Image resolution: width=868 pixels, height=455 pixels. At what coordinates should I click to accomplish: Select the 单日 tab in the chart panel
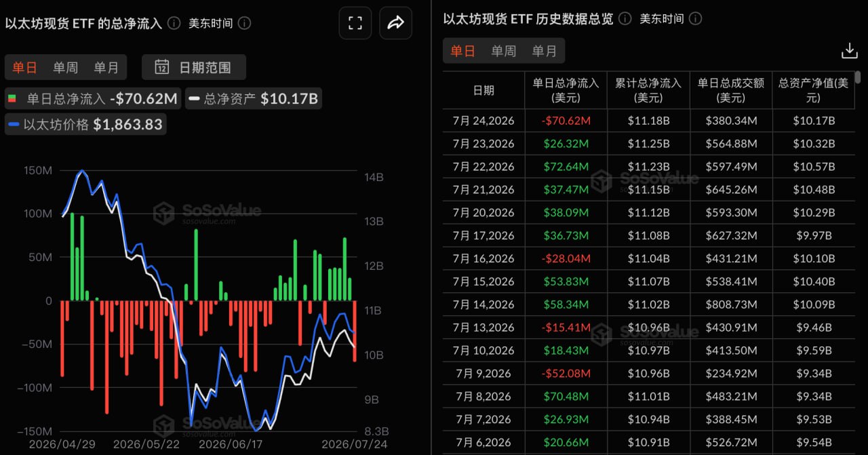24,67
